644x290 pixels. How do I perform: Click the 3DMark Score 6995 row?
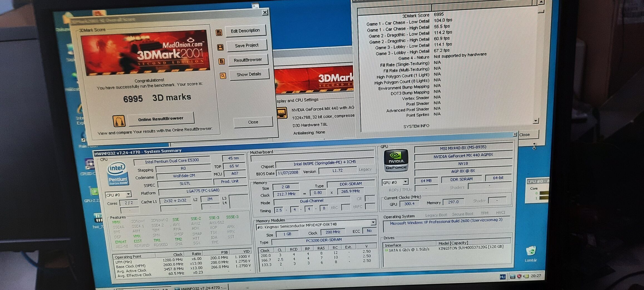point(423,15)
